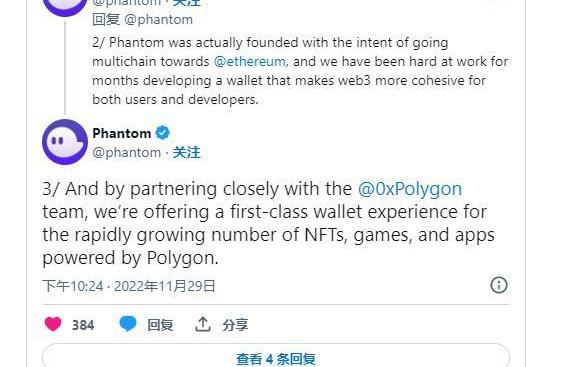
Task: Like the tweet with the pink heart
Action: pyautogui.click(x=53, y=324)
